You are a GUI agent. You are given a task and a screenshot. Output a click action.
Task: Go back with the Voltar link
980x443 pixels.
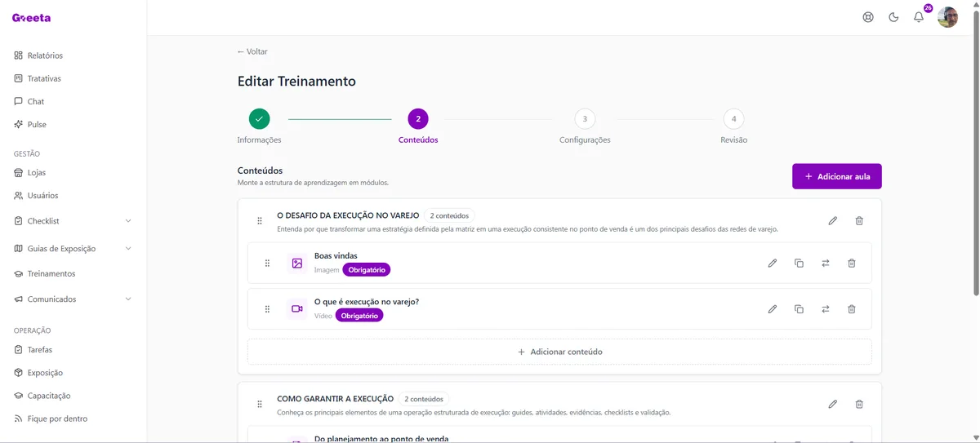[252, 51]
